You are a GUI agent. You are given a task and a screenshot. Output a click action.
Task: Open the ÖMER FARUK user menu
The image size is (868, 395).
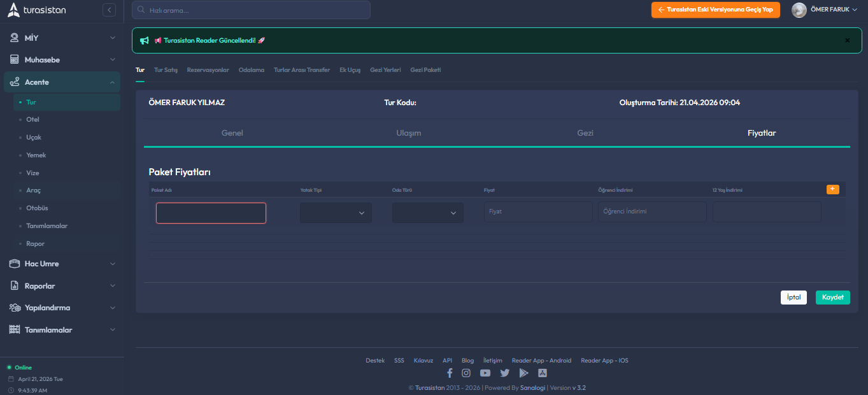[x=825, y=10]
